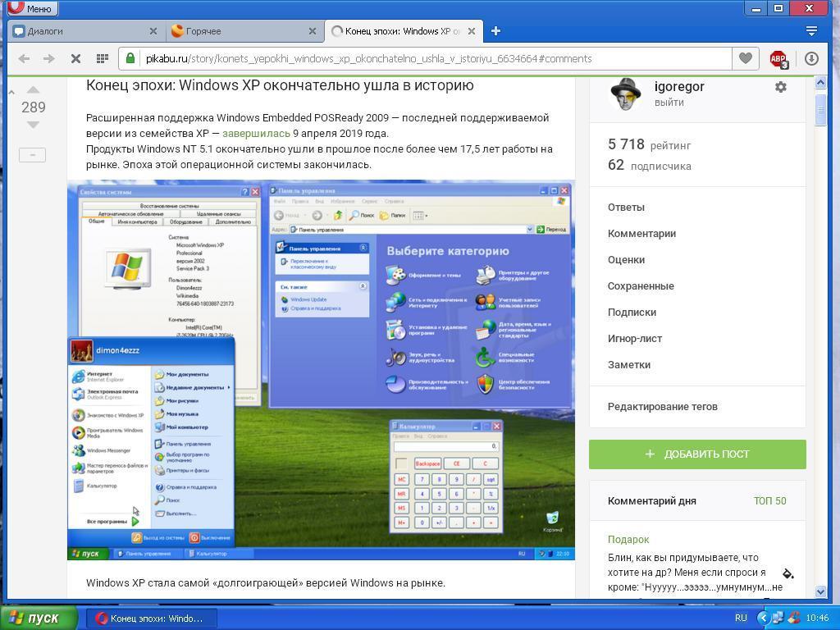Open a new tab with plus button
Viewport: 840px width, 630px height.
[x=495, y=31]
